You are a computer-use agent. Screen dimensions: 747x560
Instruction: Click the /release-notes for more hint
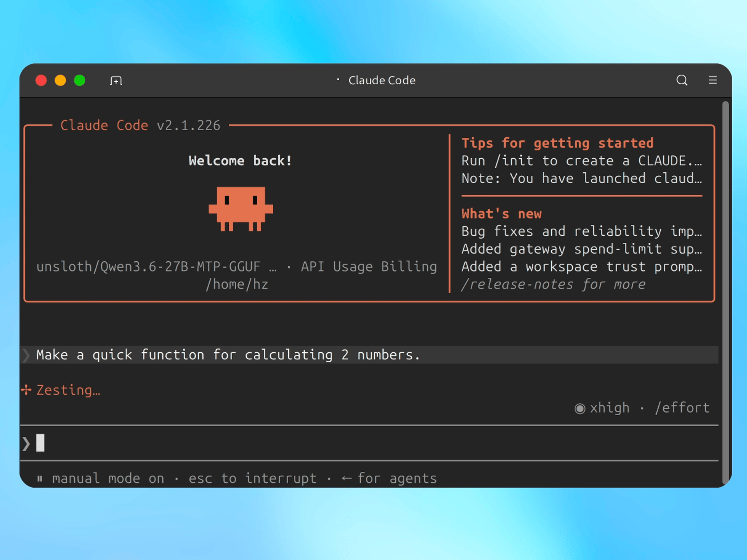pyautogui.click(x=553, y=284)
